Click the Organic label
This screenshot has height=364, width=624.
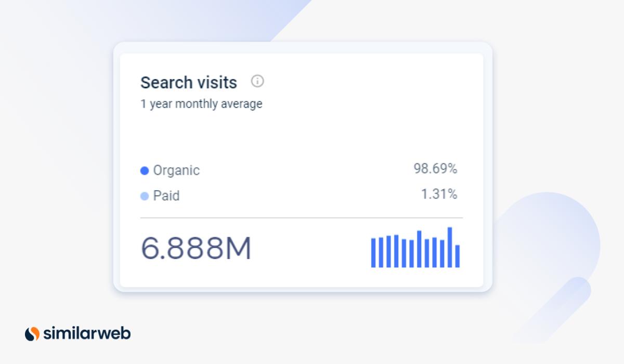pyautogui.click(x=176, y=171)
